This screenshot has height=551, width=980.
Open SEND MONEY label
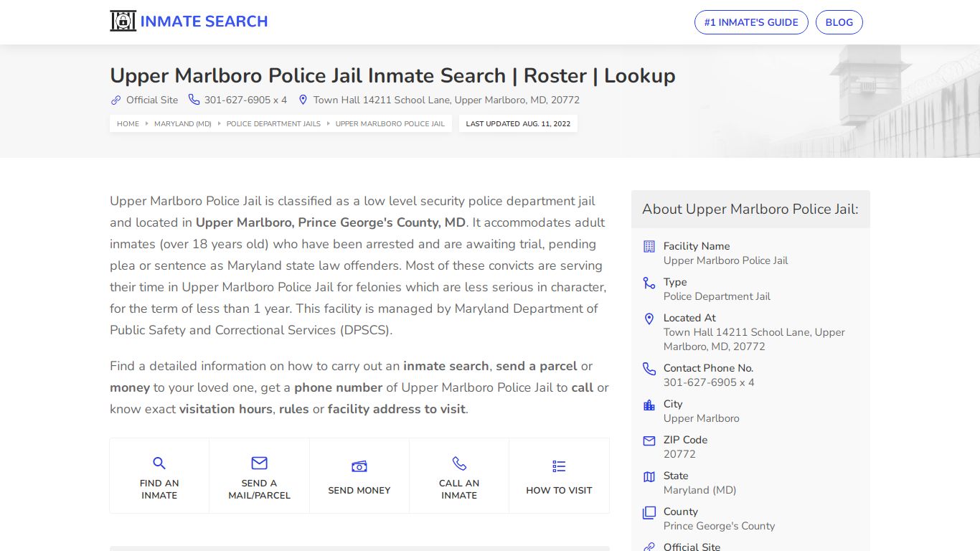coord(359,491)
